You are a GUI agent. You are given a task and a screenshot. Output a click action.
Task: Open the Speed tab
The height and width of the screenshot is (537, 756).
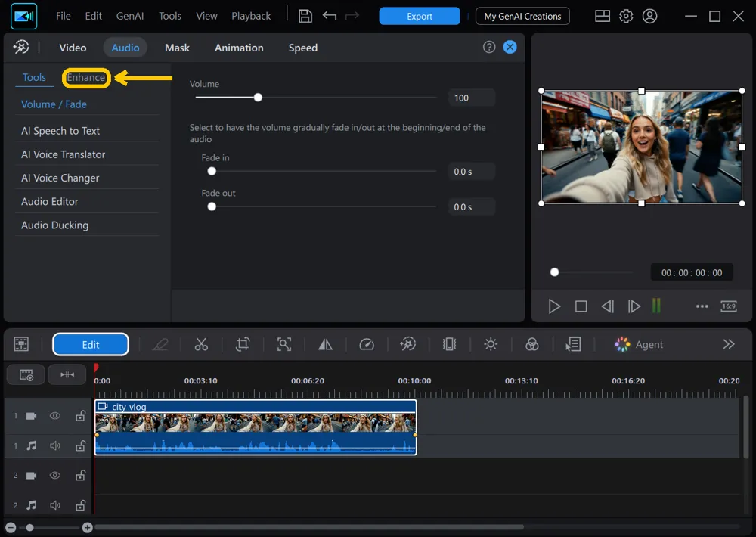tap(303, 48)
